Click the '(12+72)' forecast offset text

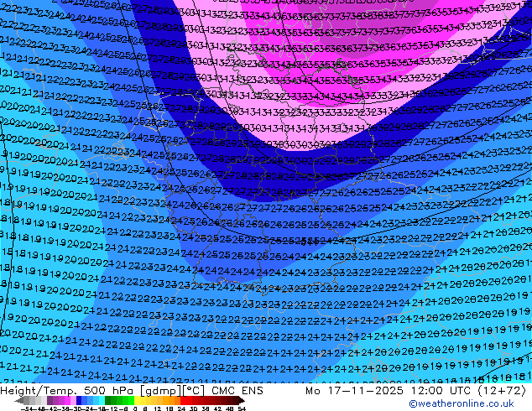point(502,391)
